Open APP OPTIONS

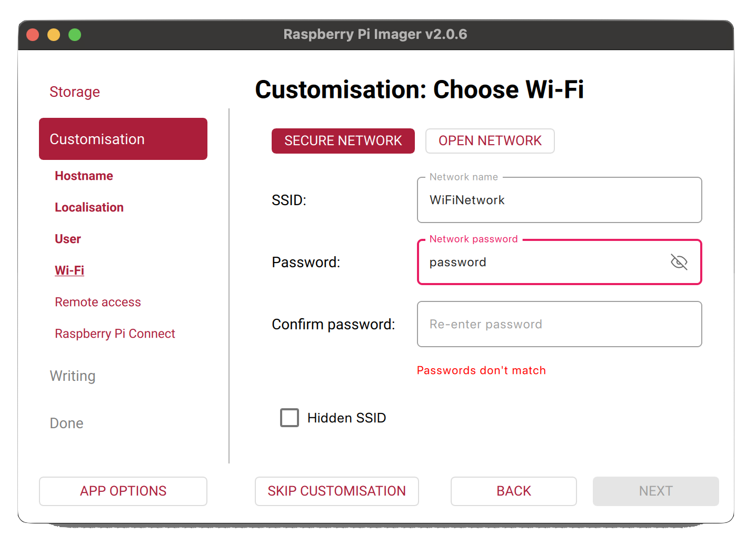123,491
